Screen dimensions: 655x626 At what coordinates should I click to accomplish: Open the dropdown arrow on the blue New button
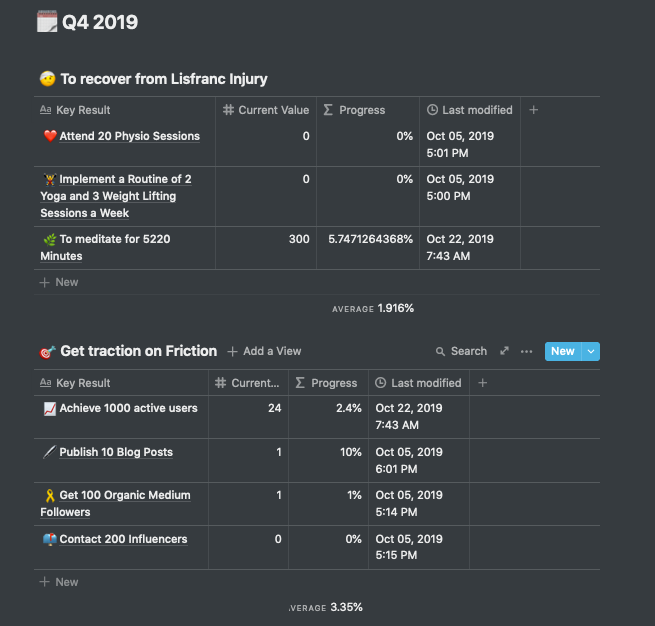coord(590,351)
